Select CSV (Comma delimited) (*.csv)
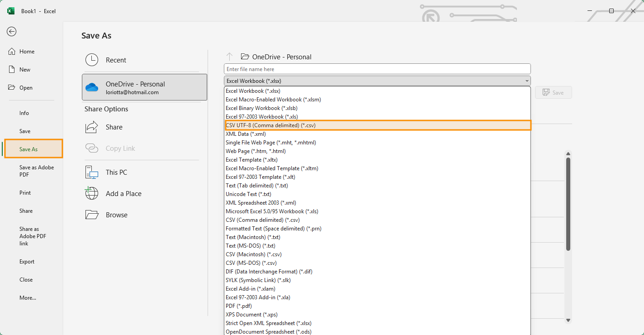This screenshot has width=644, height=335. pos(377,220)
